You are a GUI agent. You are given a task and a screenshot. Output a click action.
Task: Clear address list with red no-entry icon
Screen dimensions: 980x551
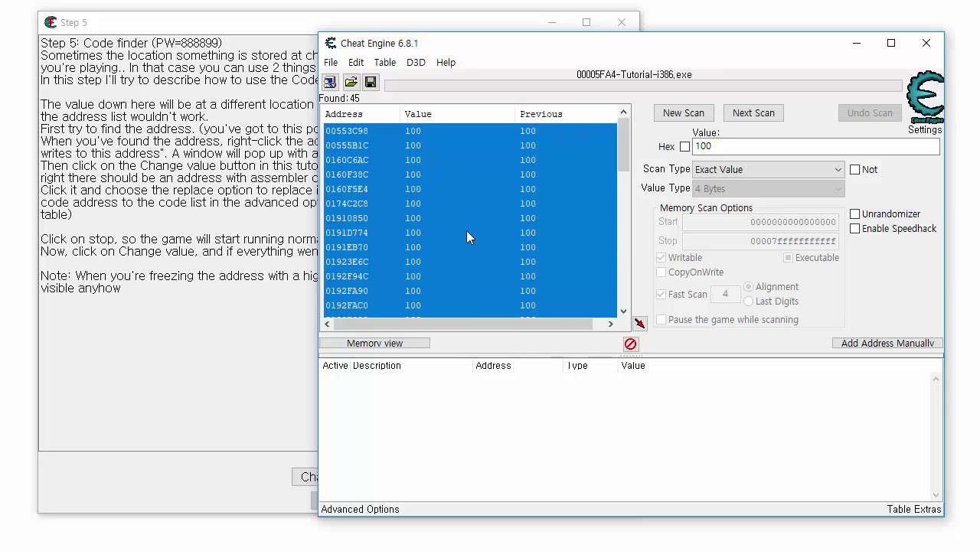click(x=630, y=344)
